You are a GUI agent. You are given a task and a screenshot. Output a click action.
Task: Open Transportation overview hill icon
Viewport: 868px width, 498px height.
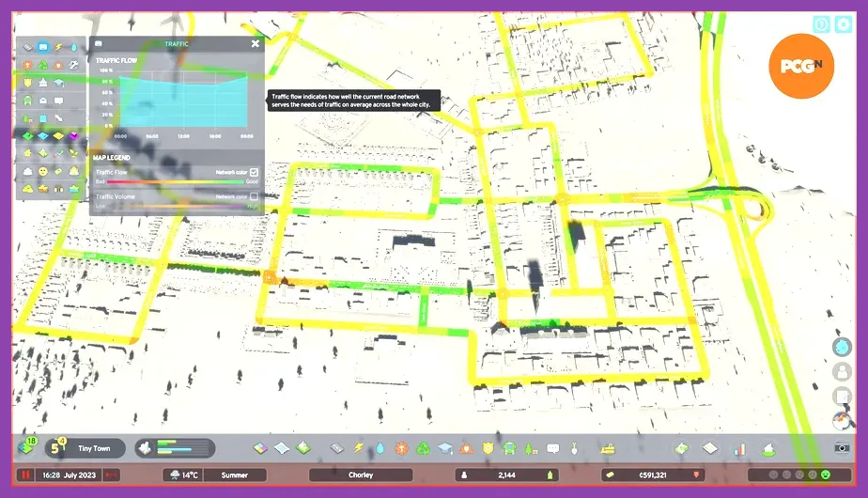click(768, 449)
